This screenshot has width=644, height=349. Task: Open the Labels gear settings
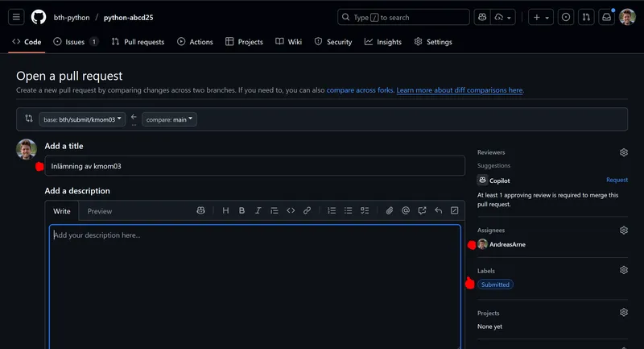pyautogui.click(x=623, y=271)
